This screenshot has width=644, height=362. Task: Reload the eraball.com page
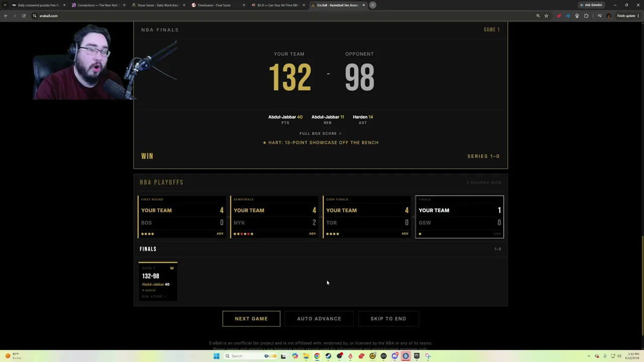click(24, 16)
